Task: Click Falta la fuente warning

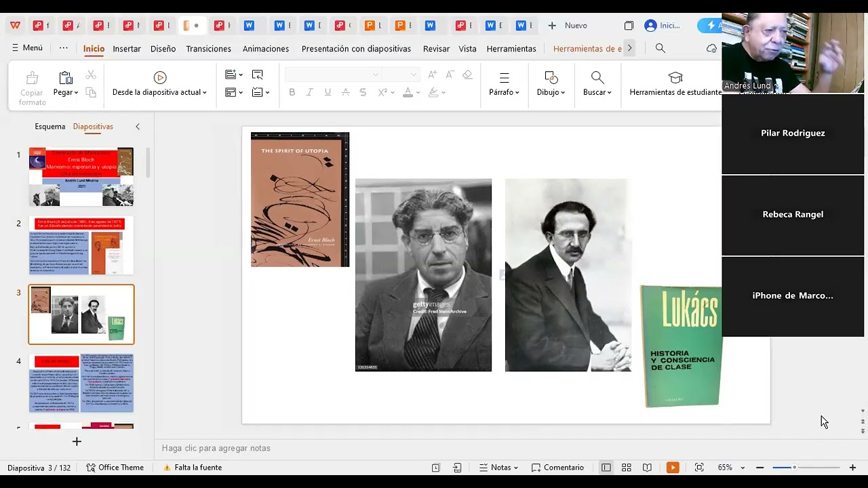Action: [193, 468]
